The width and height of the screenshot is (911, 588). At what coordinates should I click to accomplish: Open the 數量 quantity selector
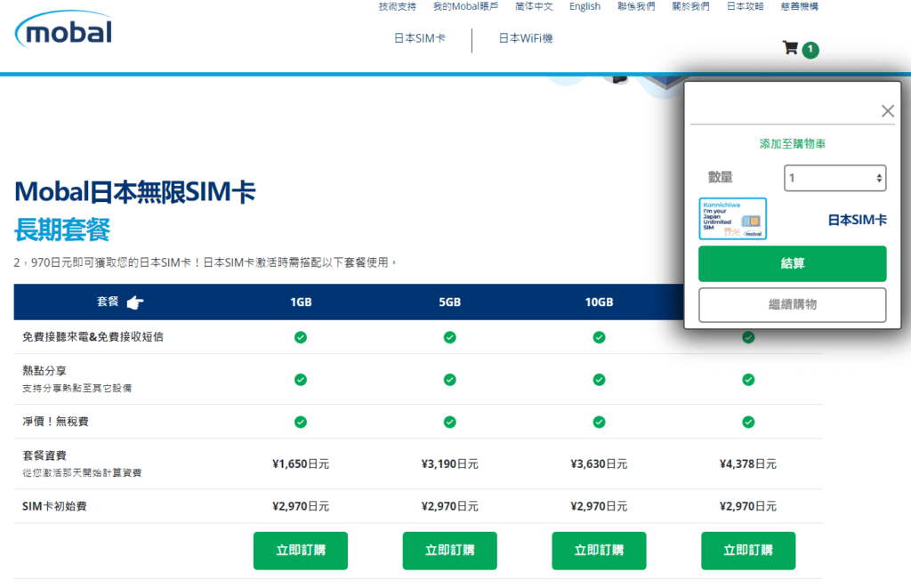tap(834, 178)
